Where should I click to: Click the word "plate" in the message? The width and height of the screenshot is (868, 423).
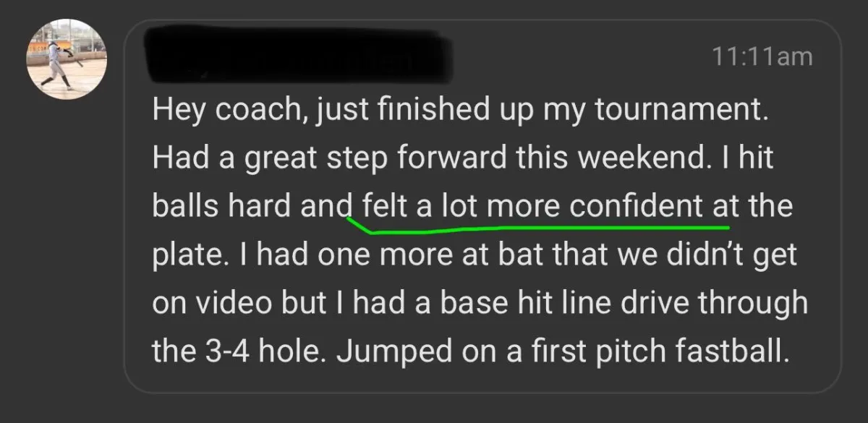coord(186,256)
